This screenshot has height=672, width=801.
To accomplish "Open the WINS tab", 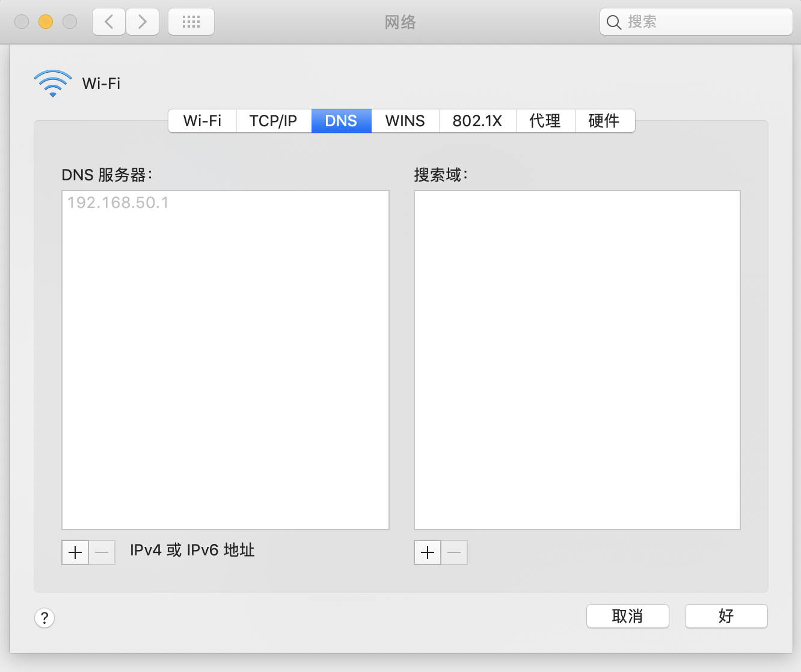I will click(405, 121).
